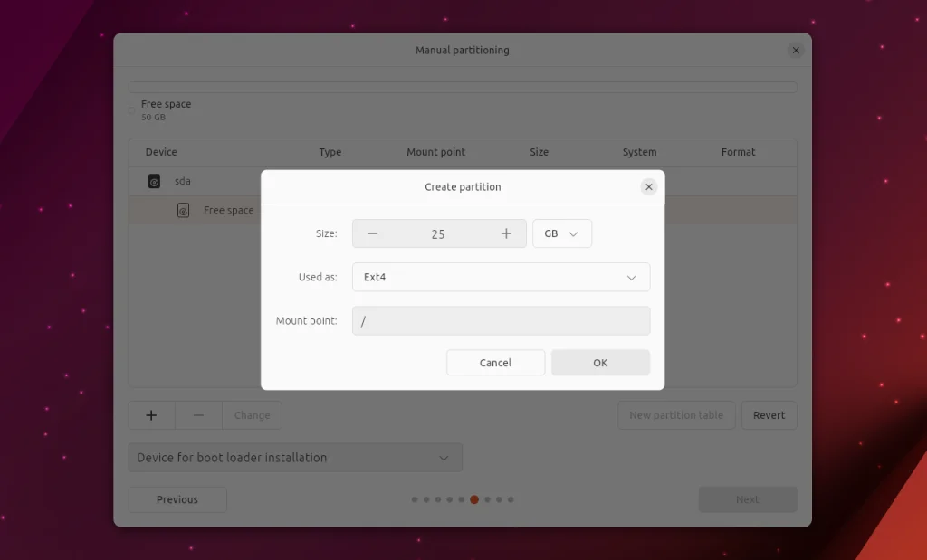Cancel the Create partition dialog

tap(495, 362)
